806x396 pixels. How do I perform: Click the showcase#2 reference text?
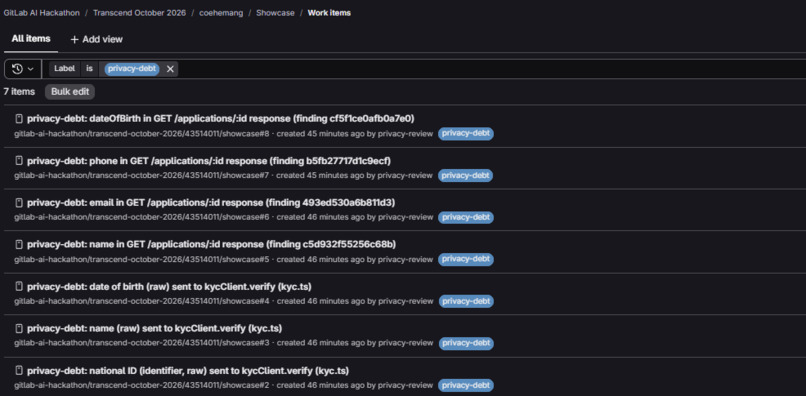(141, 385)
